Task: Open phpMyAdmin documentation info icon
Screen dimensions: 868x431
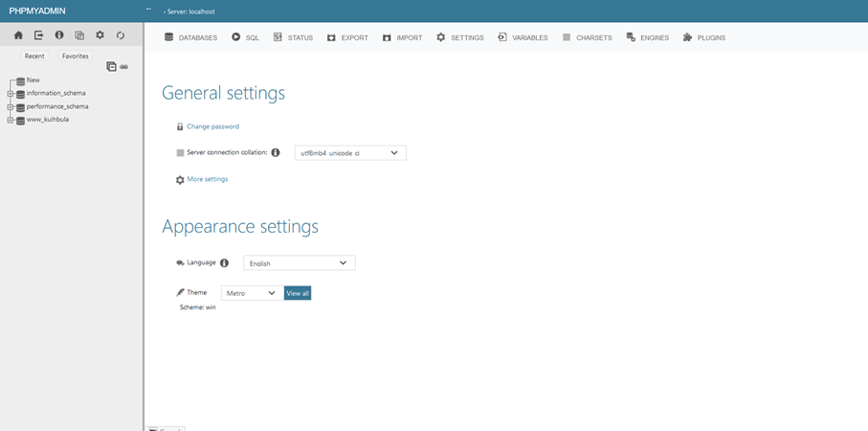Action: coord(59,35)
